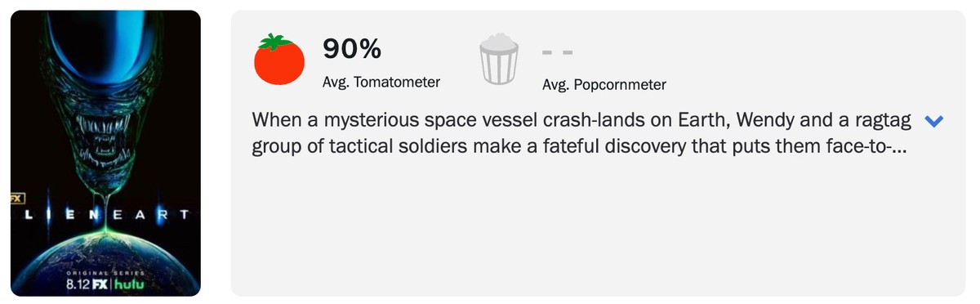Click the gray popcorn bucket icon
The height and width of the screenshot is (304, 980).
[x=498, y=60]
